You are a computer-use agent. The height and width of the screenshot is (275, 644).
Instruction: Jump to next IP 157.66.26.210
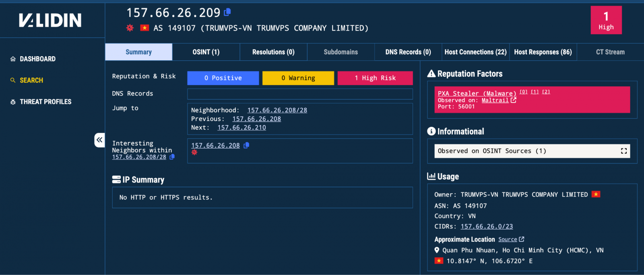242,127
